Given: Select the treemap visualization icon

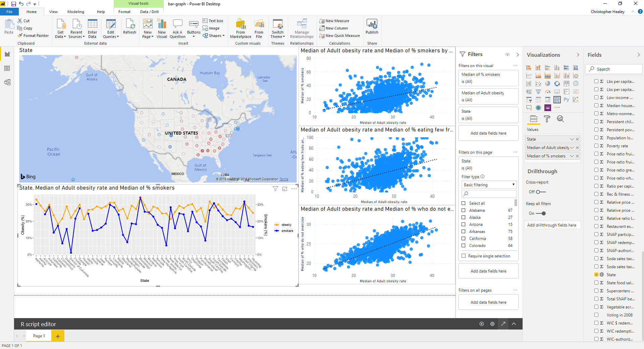Looking at the screenshot, I should 567,84.
